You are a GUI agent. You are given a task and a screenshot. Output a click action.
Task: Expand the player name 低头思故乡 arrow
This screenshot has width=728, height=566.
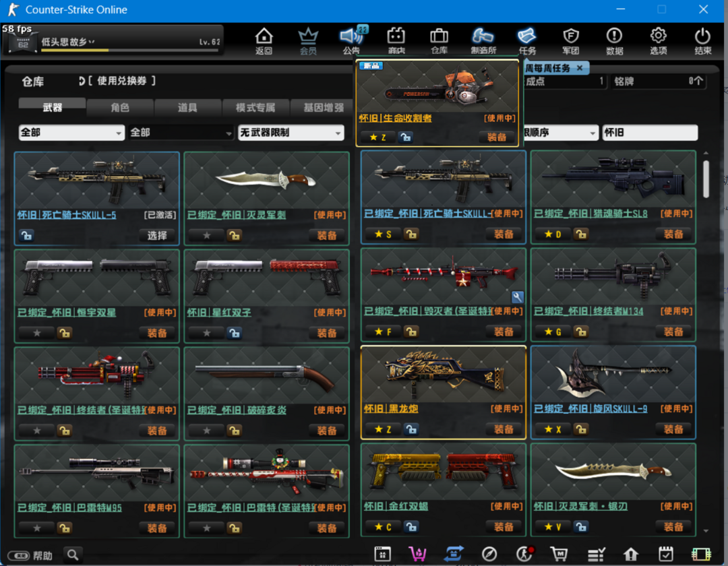click(x=92, y=42)
